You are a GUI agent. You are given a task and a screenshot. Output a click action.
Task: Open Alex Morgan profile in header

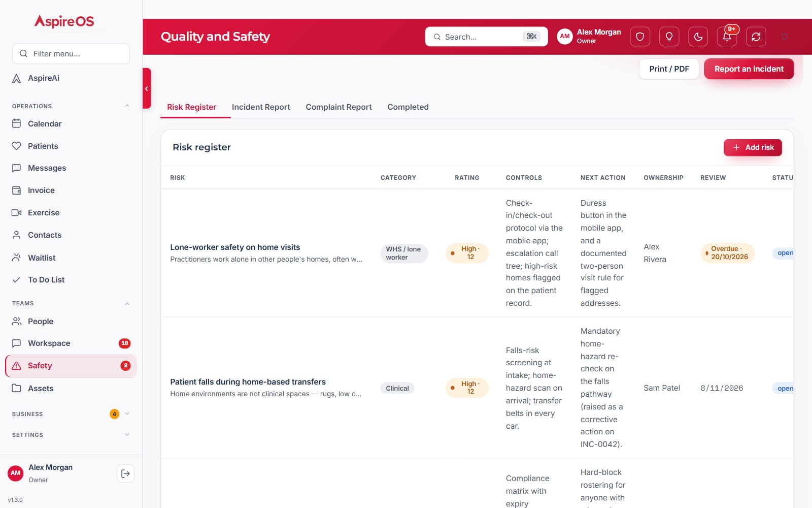[x=589, y=37]
